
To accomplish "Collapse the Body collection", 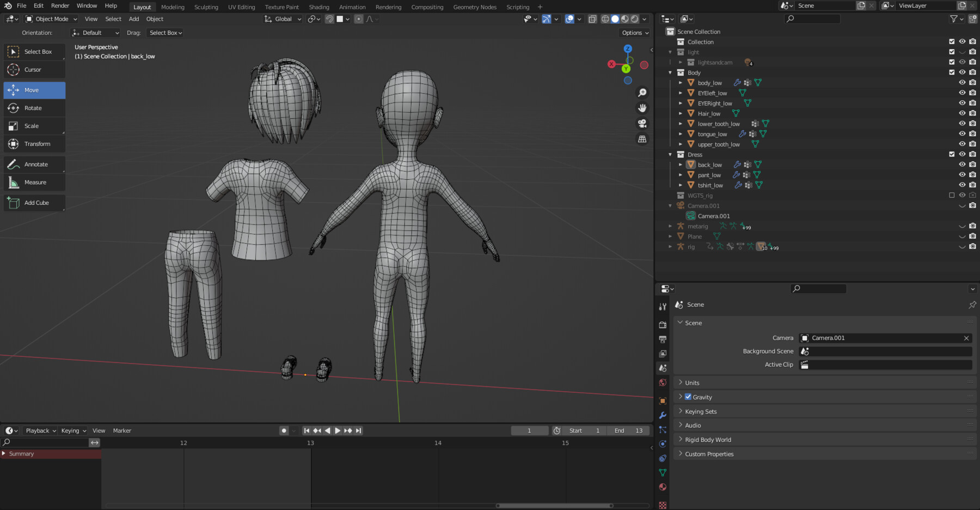I will point(670,72).
